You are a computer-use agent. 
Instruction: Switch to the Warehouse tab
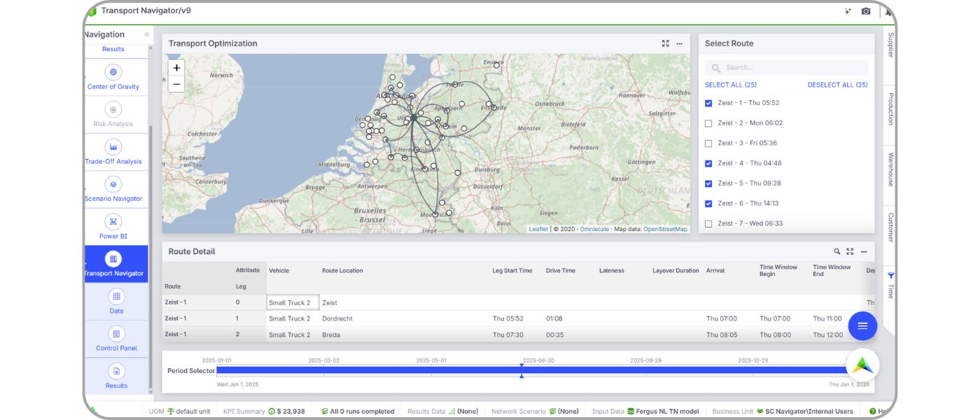click(x=889, y=168)
